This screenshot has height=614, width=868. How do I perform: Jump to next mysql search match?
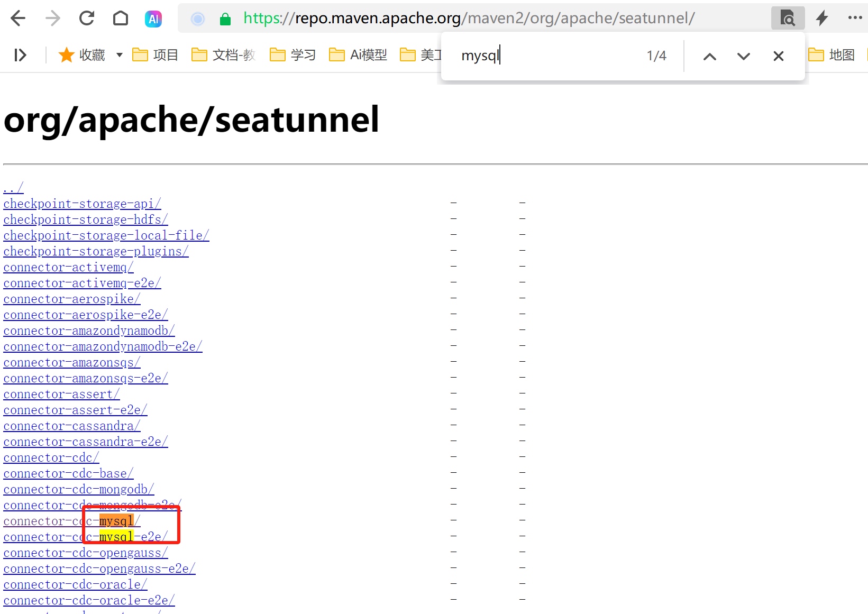click(743, 56)
